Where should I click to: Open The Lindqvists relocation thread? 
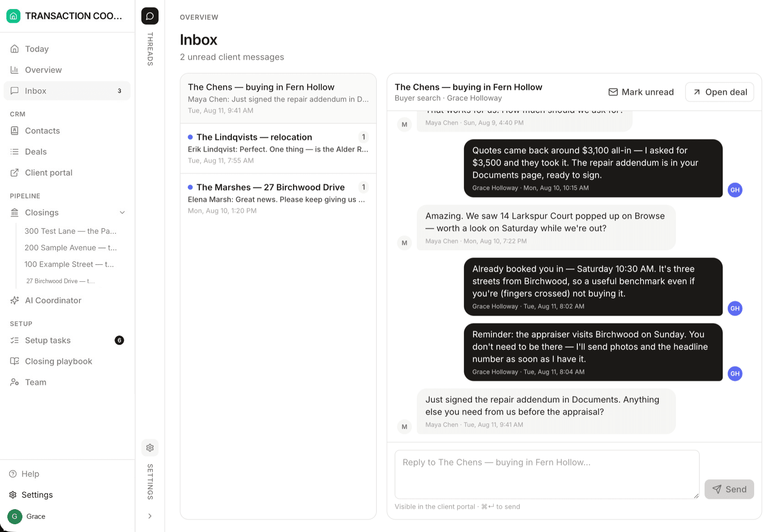tap(278, 148)
